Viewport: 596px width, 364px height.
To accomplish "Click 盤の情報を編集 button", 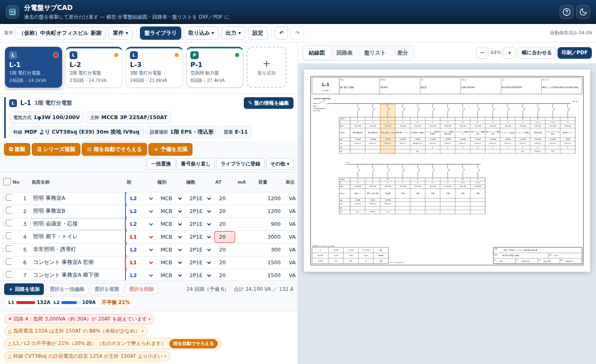I will 269,103.
